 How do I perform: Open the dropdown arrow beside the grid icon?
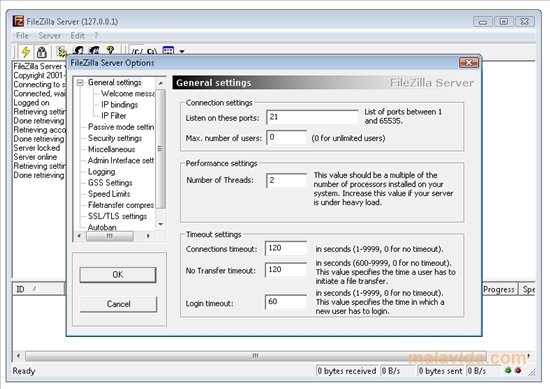coord(182,51)
